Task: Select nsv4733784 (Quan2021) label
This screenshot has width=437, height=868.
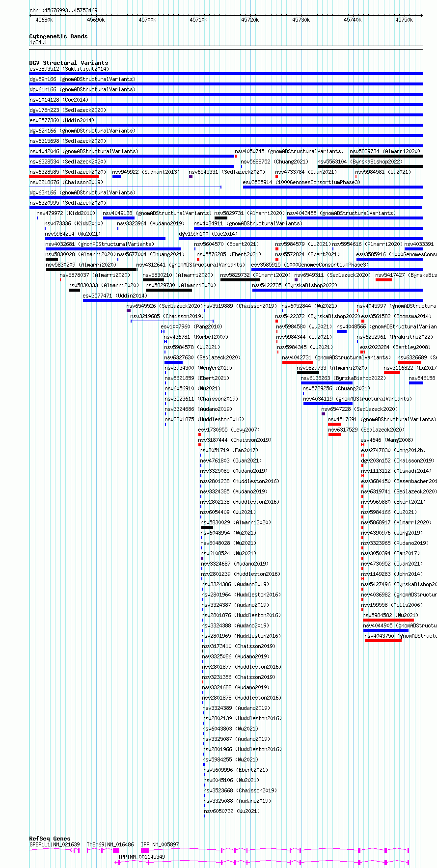Action: (306, 172)
